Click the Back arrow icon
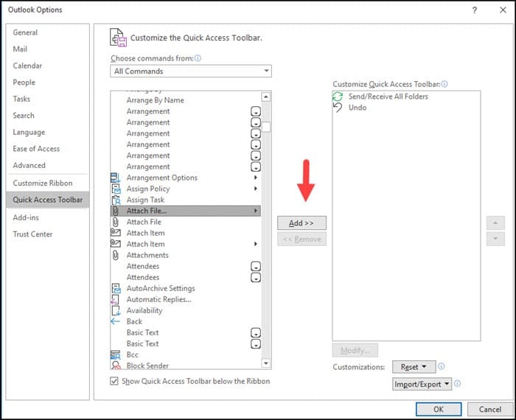 pyautogui.click(x=115, y=322)
